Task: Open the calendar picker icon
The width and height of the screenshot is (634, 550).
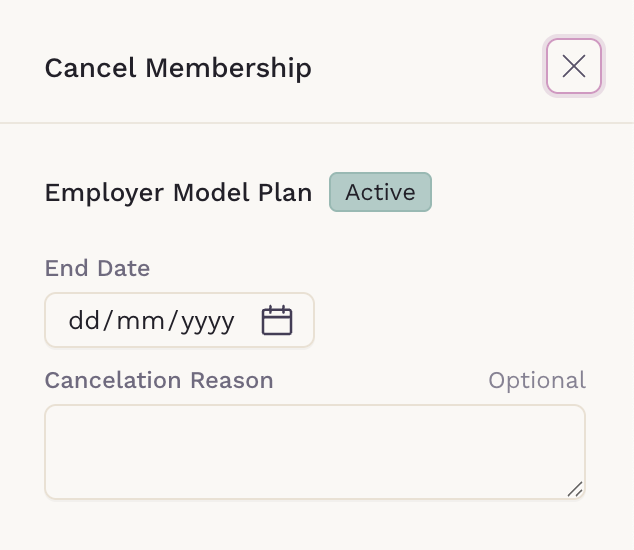Action: coord(277,320)
